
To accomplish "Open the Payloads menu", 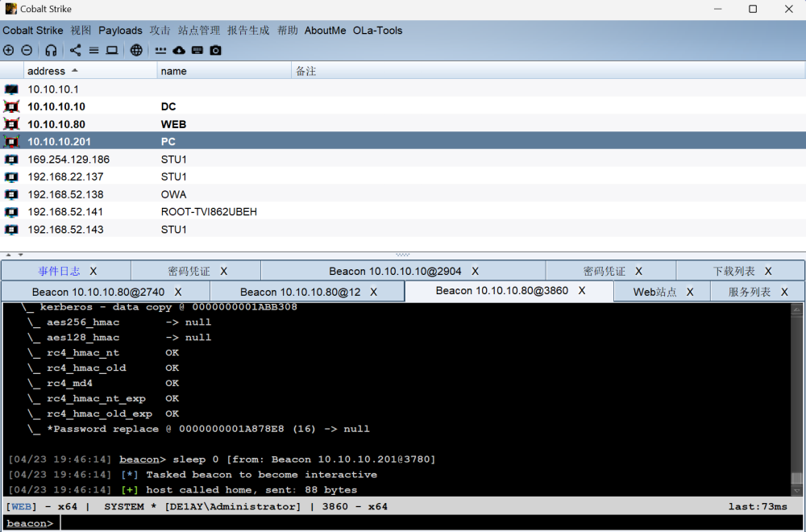I will (x=120, y=31).
